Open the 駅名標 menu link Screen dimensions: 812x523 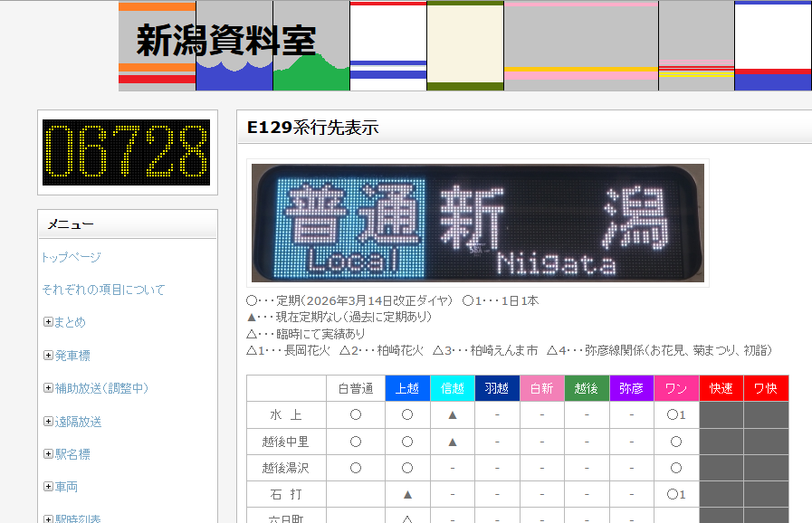point(72,454)
